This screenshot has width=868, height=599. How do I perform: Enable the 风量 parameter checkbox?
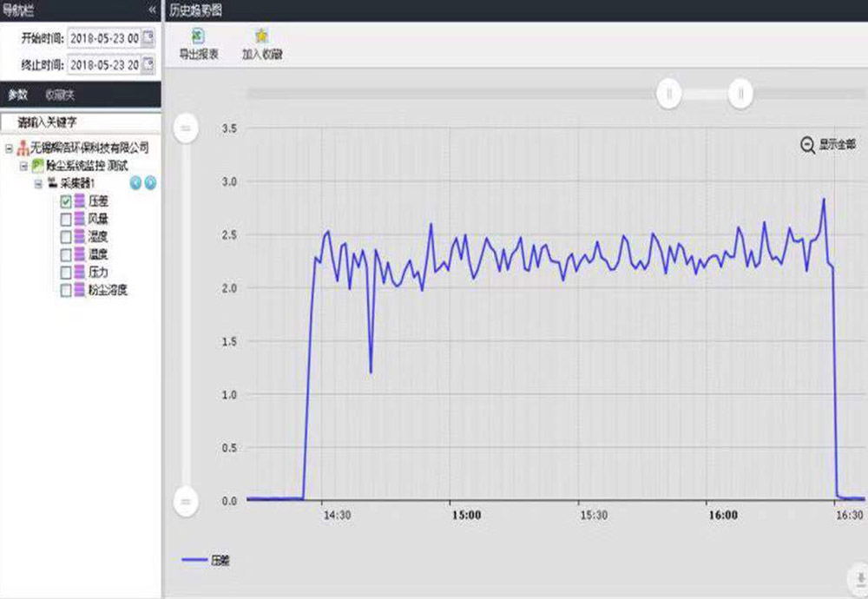coord(66,220)
